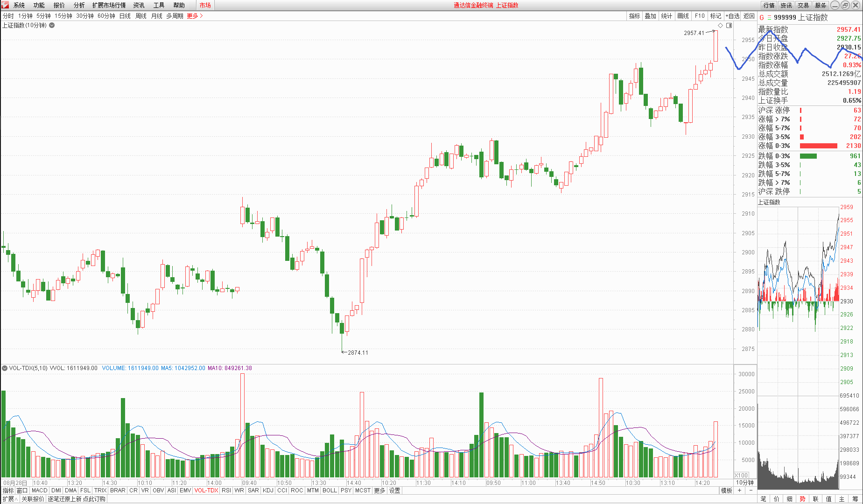Image resolution: width=863 pixels, height=504 pixels.
Task: Toggle the side panel icon beside the diamond
Action: click(x=729, y=25)
